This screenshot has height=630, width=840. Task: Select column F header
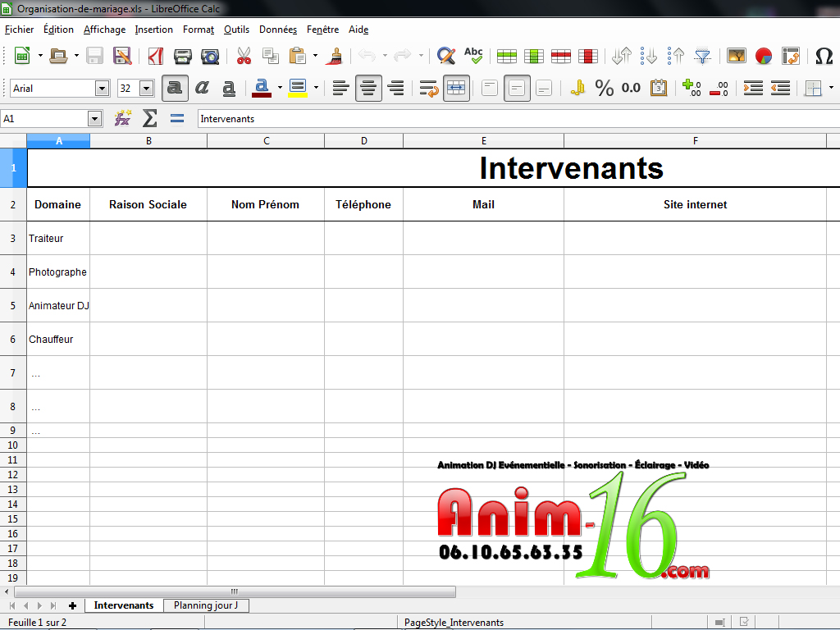[696, 141]
